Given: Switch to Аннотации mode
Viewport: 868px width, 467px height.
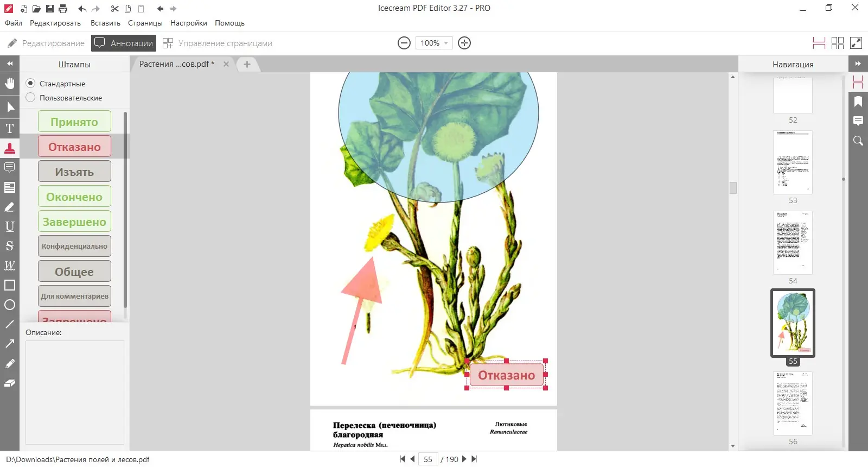Looking at the screenshot, I should click(x=124, y=43).
